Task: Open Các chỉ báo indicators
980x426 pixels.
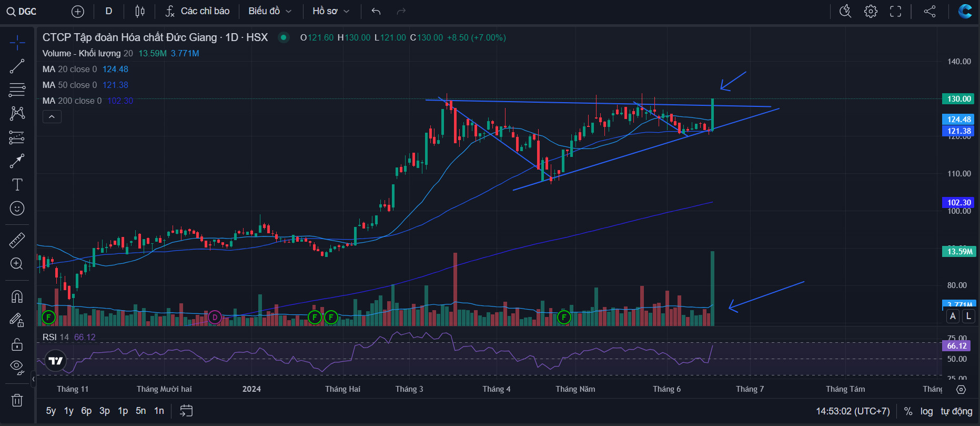Action: click(x=197, y=11)
